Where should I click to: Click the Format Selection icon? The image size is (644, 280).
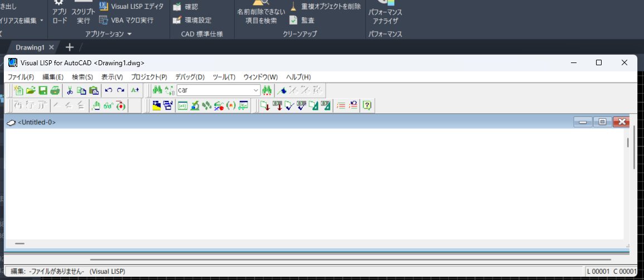coord(326,105)
